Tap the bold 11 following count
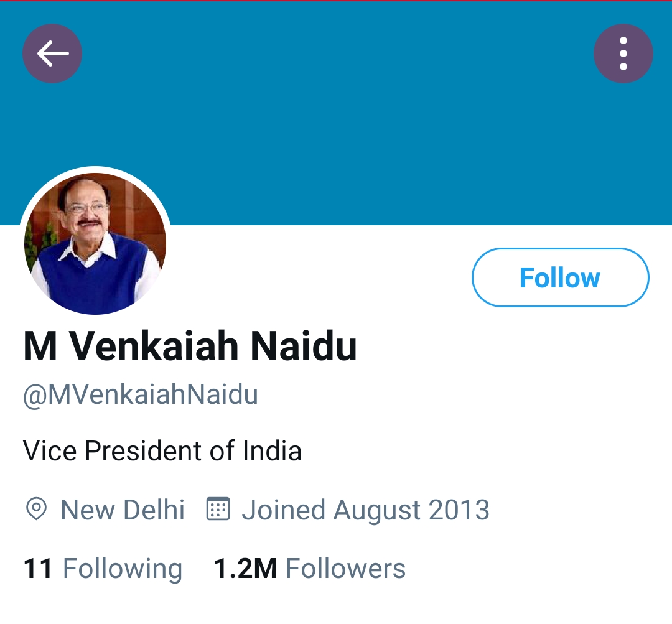 coord(38,568)
